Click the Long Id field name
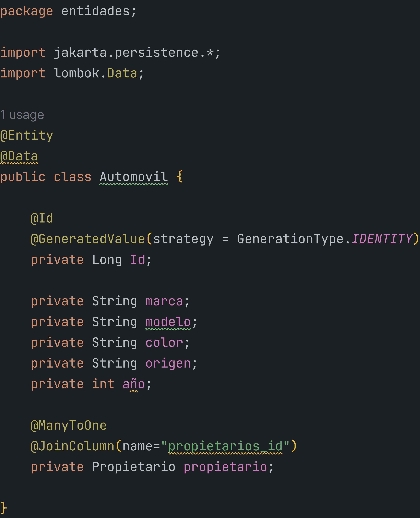 tap(137, 260)
